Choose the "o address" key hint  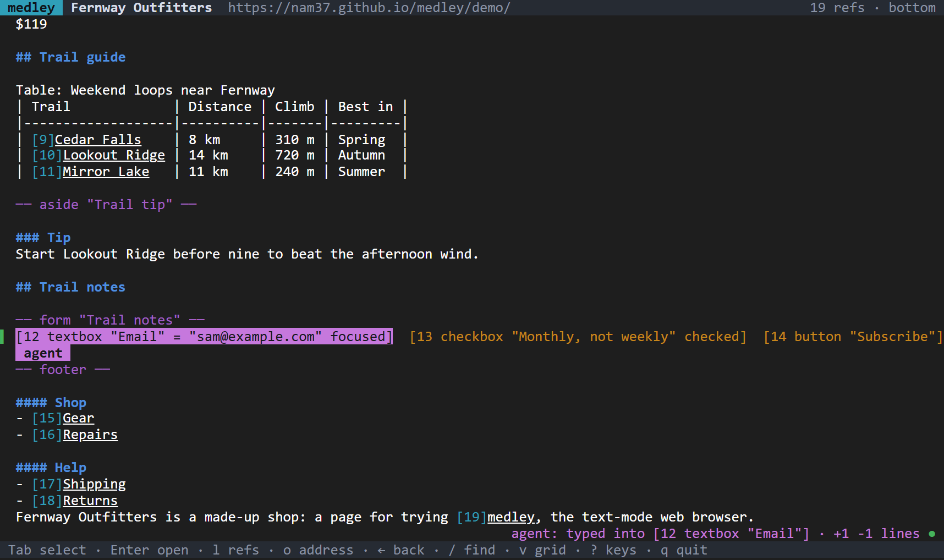(x=319, y=550)
